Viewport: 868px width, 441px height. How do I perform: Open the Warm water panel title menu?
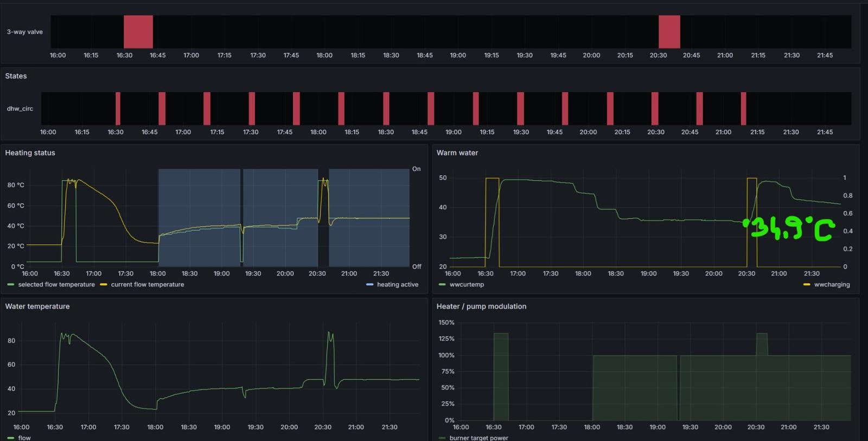point(457,153)
